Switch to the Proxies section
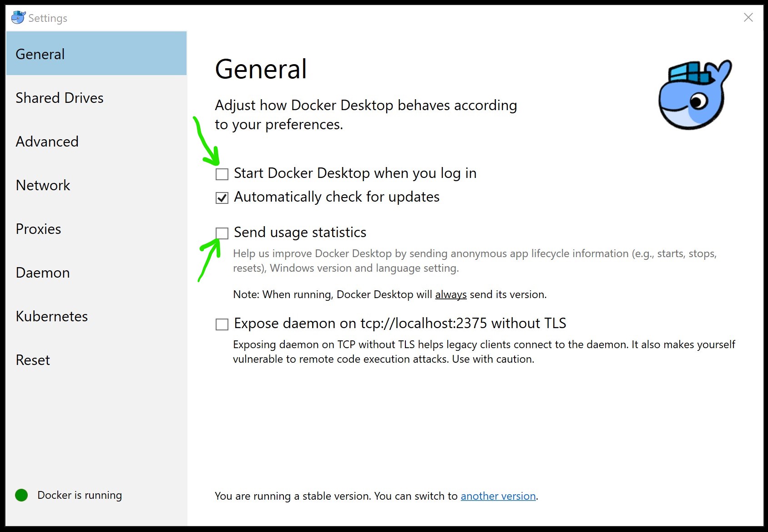The width and height of the screenshot is (768, 532). coord(96,228)
